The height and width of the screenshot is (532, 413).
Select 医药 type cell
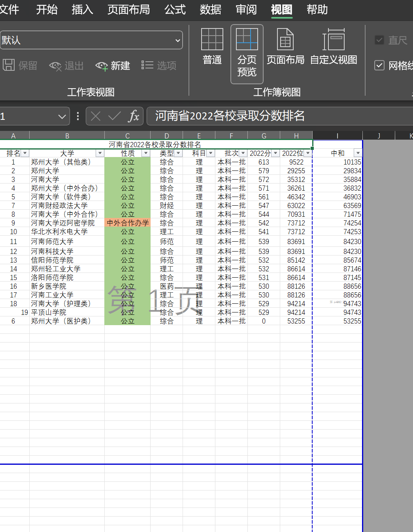pos(167,286)
